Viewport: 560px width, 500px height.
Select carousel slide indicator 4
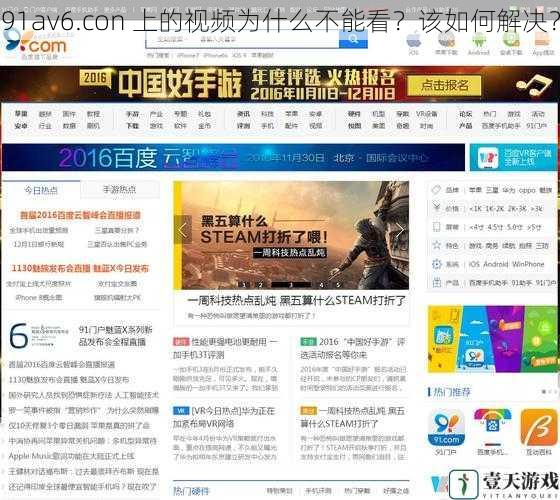point(322,285)
